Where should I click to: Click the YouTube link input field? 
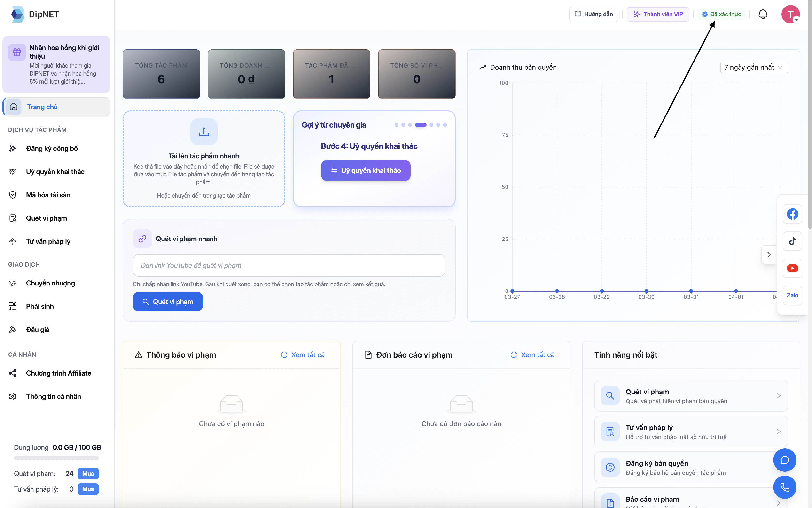tap(289, 265)
